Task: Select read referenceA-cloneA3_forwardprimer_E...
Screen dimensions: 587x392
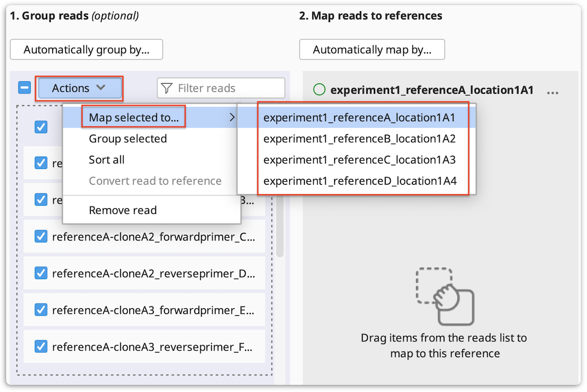Action: [x=144, y=310]
